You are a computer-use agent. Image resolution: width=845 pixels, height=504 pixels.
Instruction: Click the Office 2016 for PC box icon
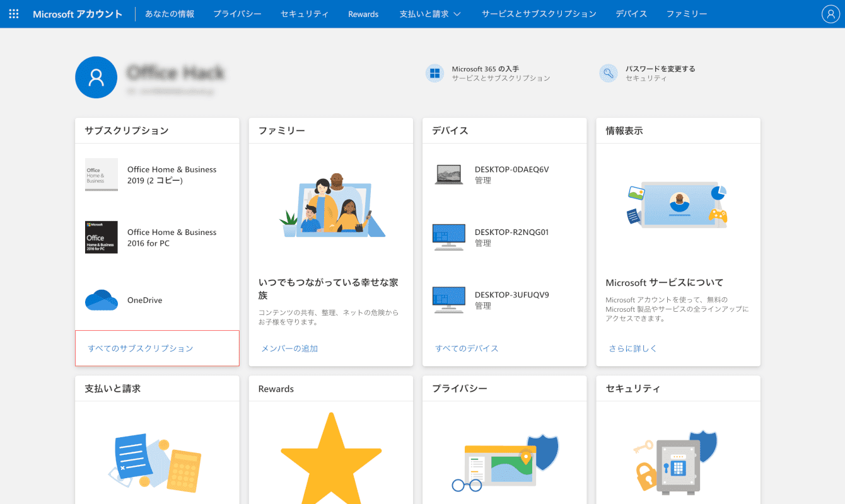click(102, 238)
